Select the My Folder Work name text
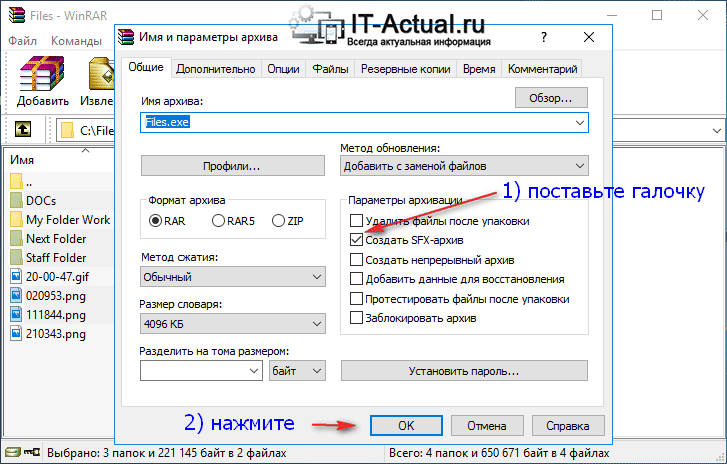This screenshot has height=464, width=727. [68, 220]
